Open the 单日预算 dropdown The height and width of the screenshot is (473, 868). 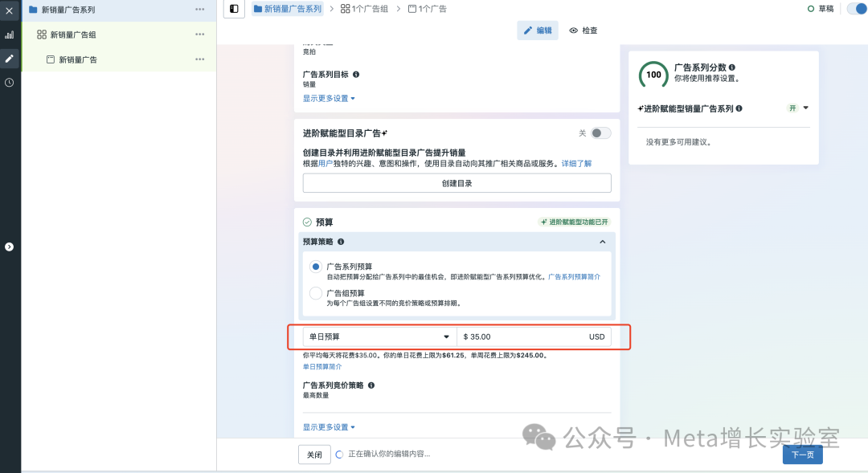tap(378, 336)
